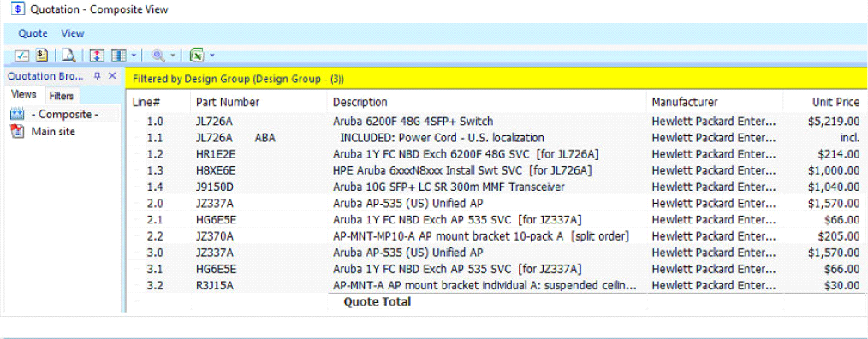Image resolution: width=868 pixels, height=339 pixels.
Task: Open print preview with magnifier page icon
Action: pos(68,55)
